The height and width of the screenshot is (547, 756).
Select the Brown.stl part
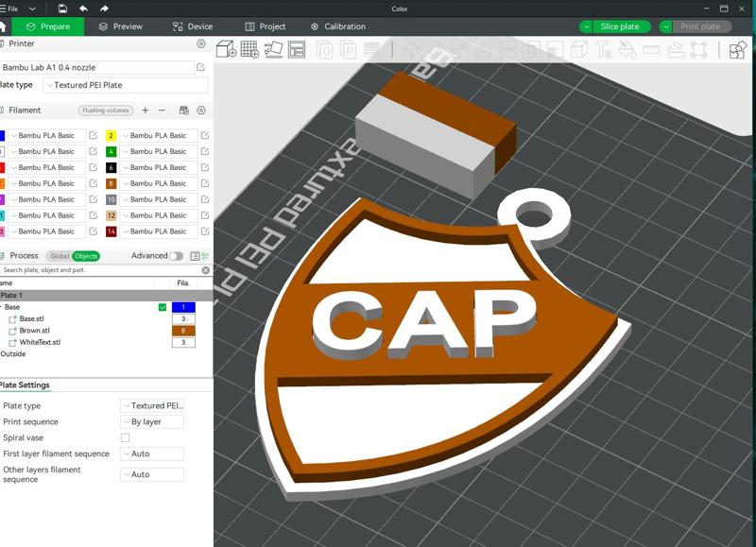click(34, 330)
